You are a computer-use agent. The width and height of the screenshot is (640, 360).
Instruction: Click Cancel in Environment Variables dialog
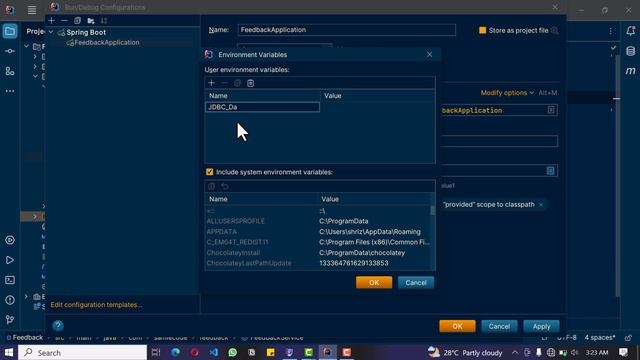click(x=416, y=282)
